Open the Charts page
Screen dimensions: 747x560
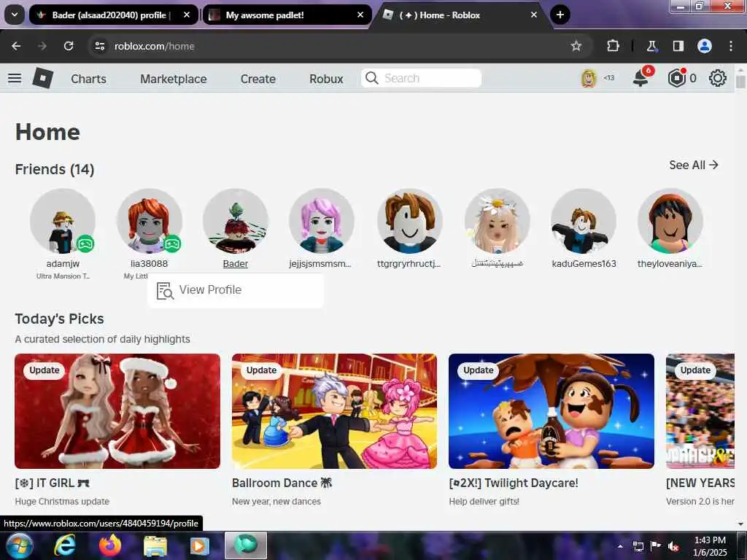(88, 79)
